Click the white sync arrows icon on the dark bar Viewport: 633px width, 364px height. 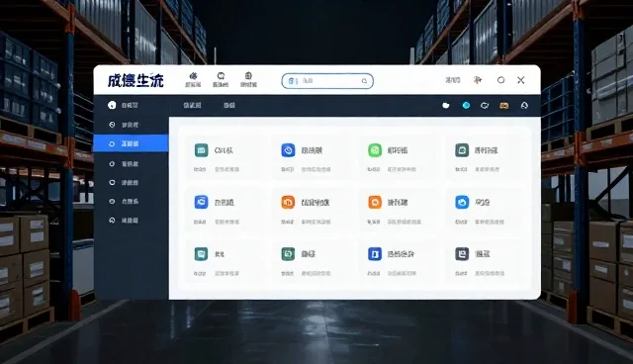pos(485,105)
